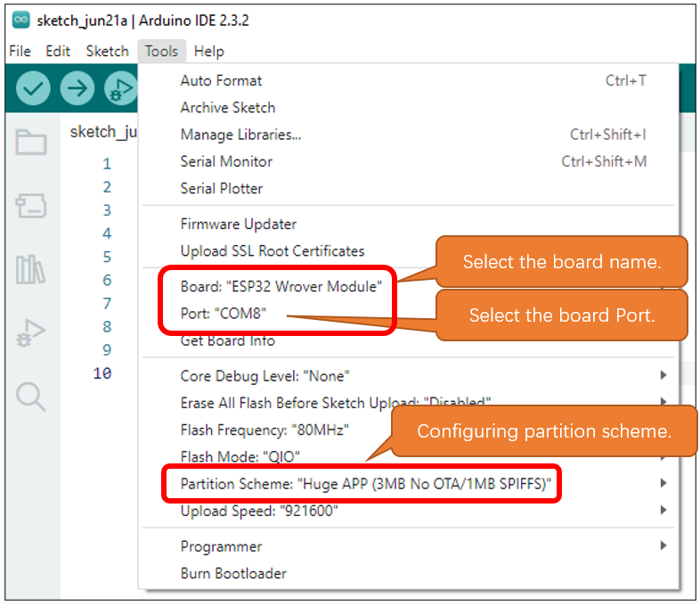
Task: Expand the Partition Scheme submenu
Action: point(409,484)
